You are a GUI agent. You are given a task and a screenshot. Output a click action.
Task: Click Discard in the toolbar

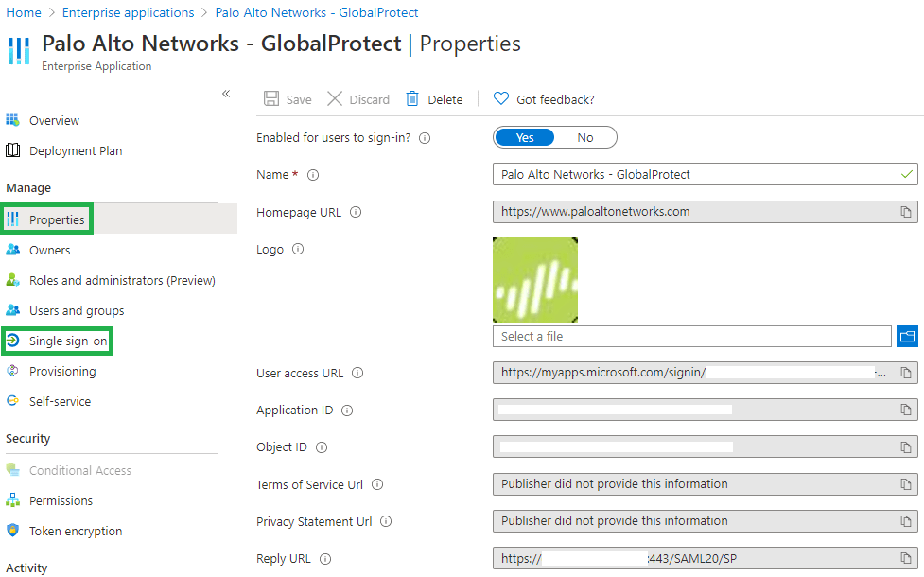coord(358,99)
